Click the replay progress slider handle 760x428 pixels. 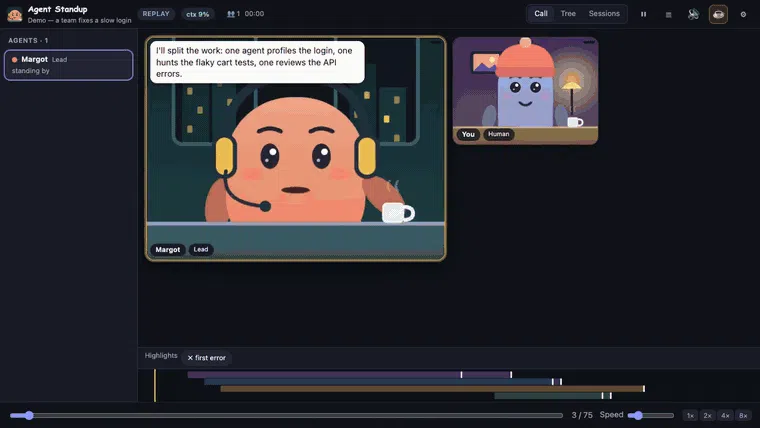click(x=29, y=415)
